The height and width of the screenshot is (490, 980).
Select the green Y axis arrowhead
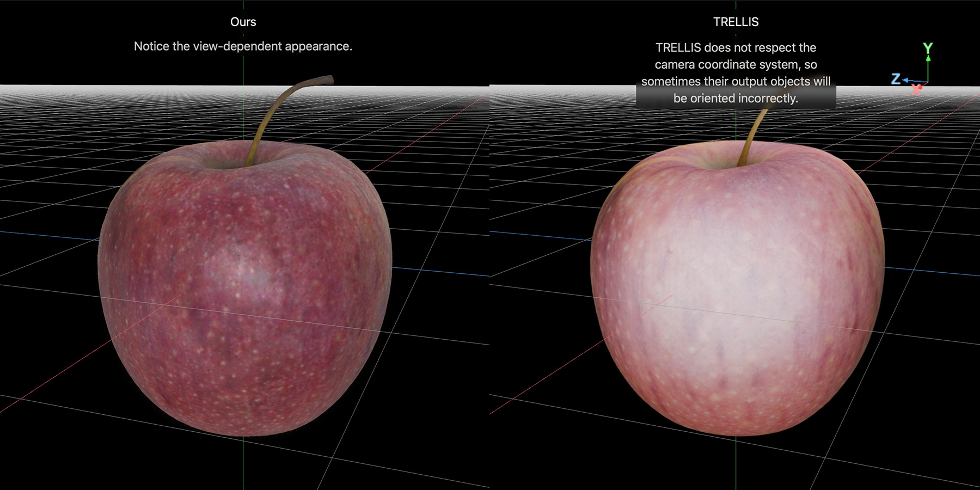928,58
